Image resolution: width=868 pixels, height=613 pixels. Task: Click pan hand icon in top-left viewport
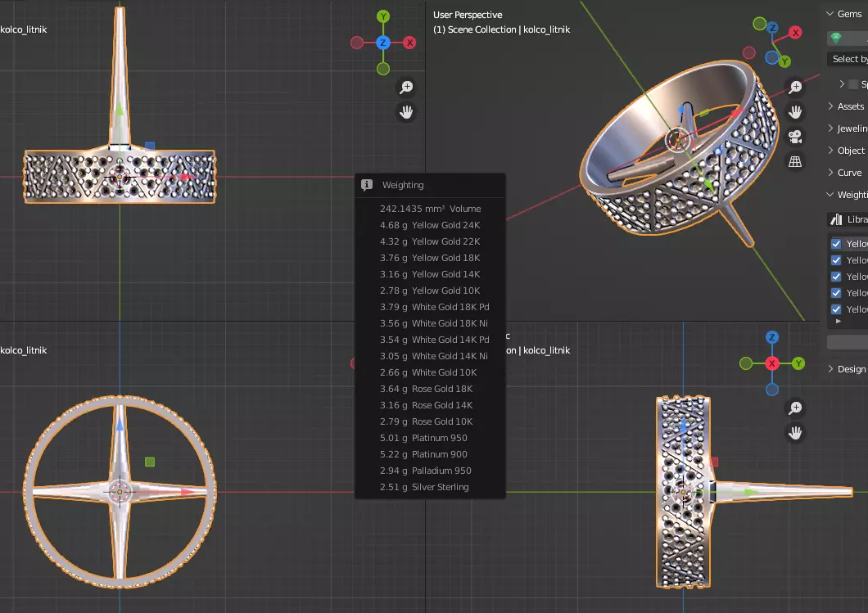point(406,112)
